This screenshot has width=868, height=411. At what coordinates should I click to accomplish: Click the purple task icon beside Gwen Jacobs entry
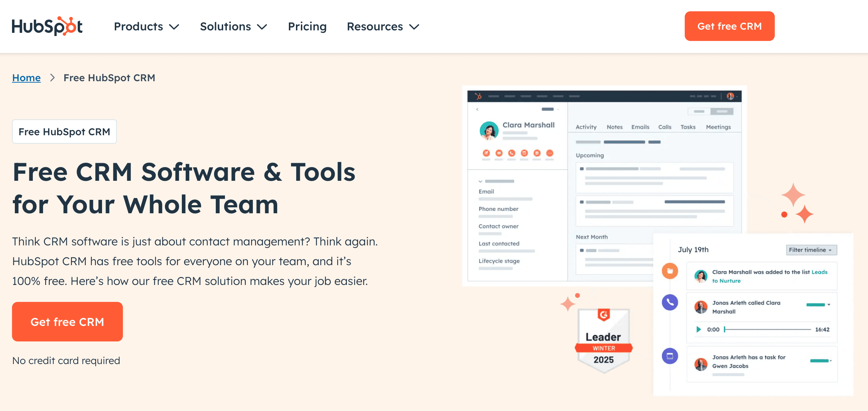(670, 356)
